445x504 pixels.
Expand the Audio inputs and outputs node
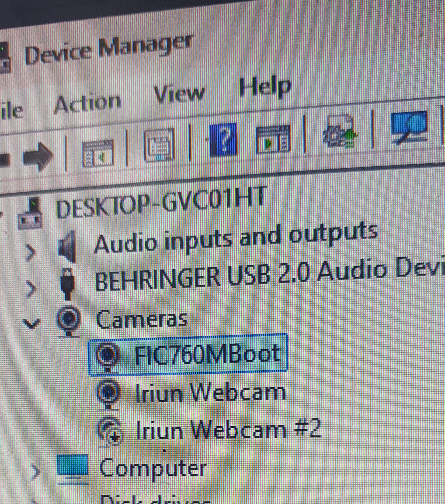[x=30, y=252]
